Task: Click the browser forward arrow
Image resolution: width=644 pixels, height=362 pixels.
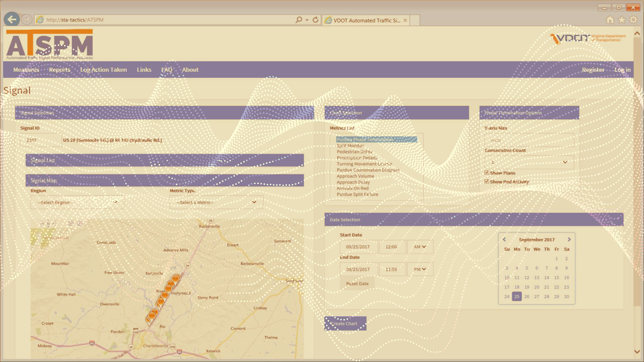Action: point(26,20)
